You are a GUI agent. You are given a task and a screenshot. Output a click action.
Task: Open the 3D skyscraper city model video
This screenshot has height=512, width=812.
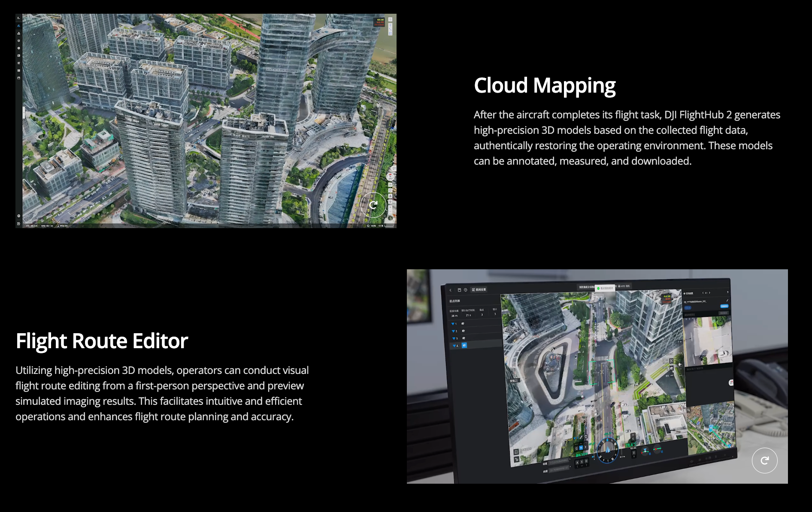(x=206, y=121)
